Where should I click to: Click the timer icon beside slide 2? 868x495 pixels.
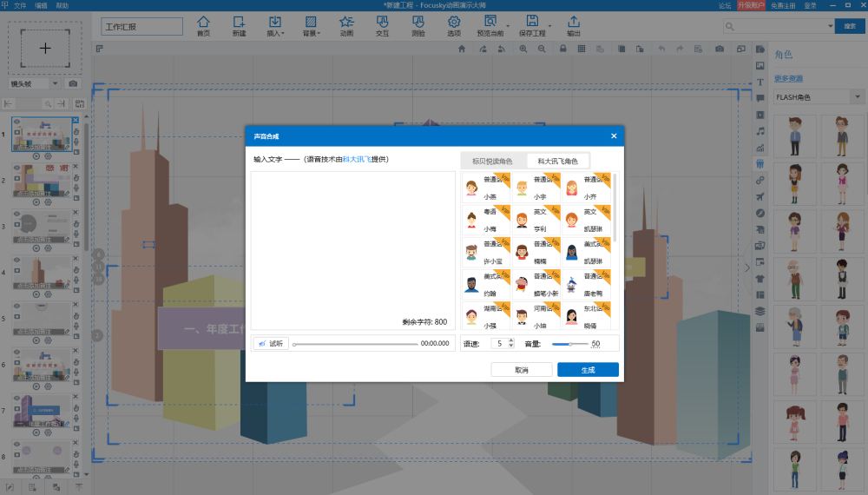tap(76, 178)
